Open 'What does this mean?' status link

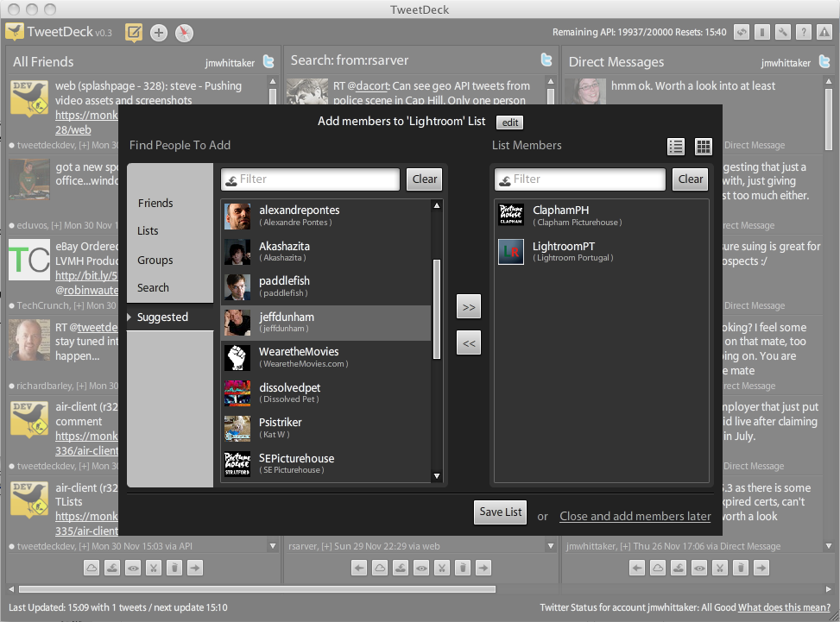coord(784,607)
